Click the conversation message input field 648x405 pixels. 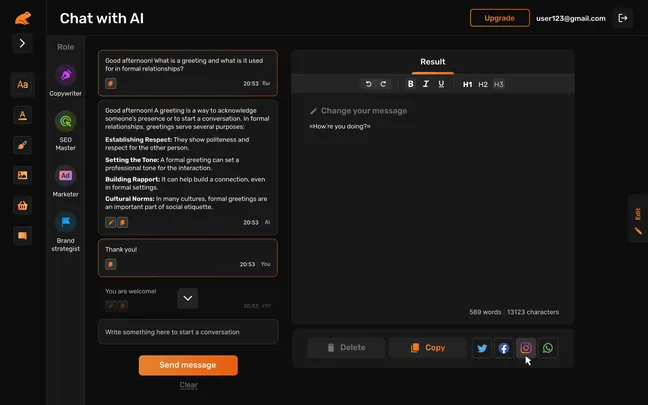pos(188,332)
